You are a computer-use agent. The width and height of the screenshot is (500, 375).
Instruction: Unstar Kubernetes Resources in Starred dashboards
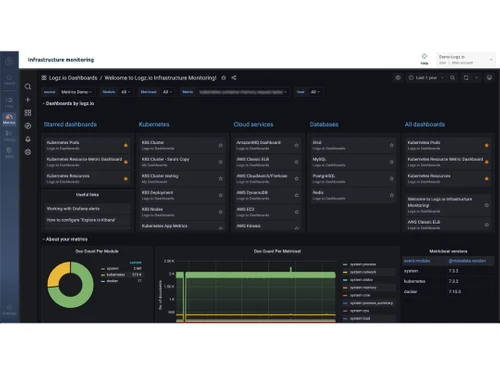[126, 179]
